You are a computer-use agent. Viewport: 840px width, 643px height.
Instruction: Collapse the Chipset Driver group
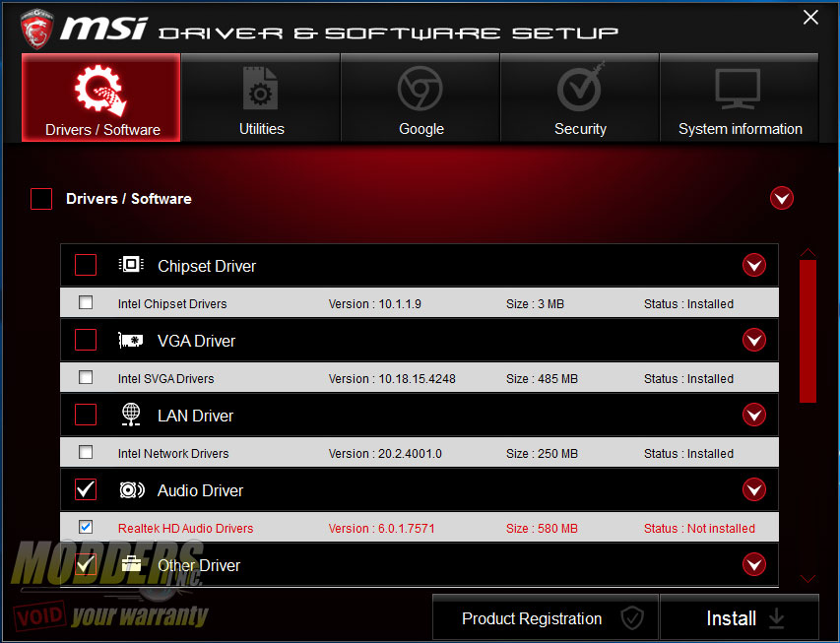[754, 265]
